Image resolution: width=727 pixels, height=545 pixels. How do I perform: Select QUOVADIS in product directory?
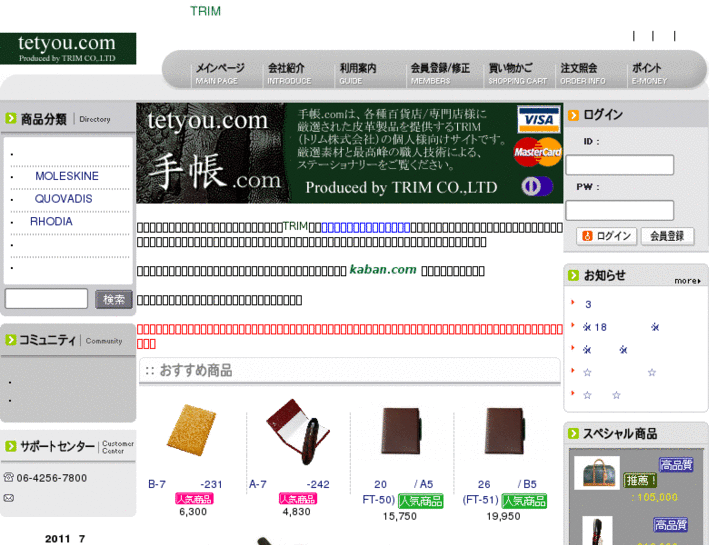[x=64, y=199]
